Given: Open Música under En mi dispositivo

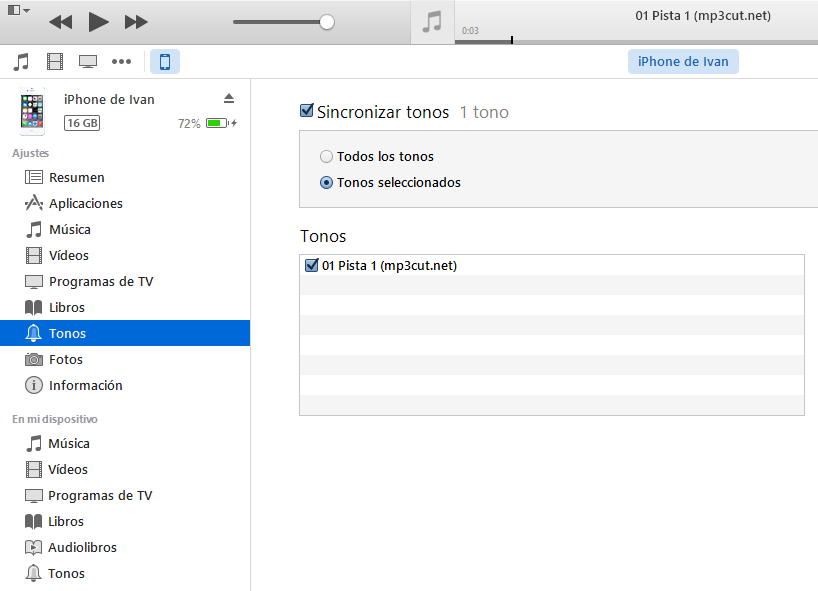Looking at the screenshot, I should click(125, 443).
